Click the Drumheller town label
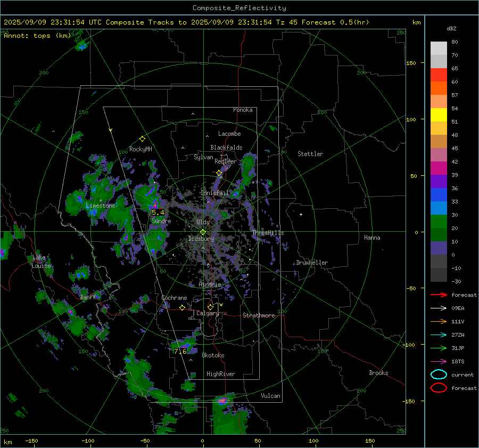479x448 pixels. coord(312,263)
